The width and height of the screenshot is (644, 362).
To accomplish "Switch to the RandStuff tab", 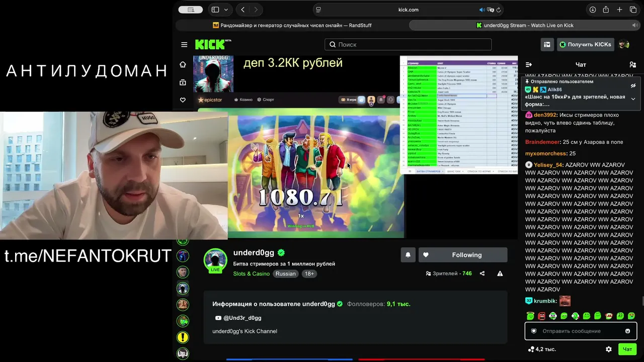I will pos(292,25).
